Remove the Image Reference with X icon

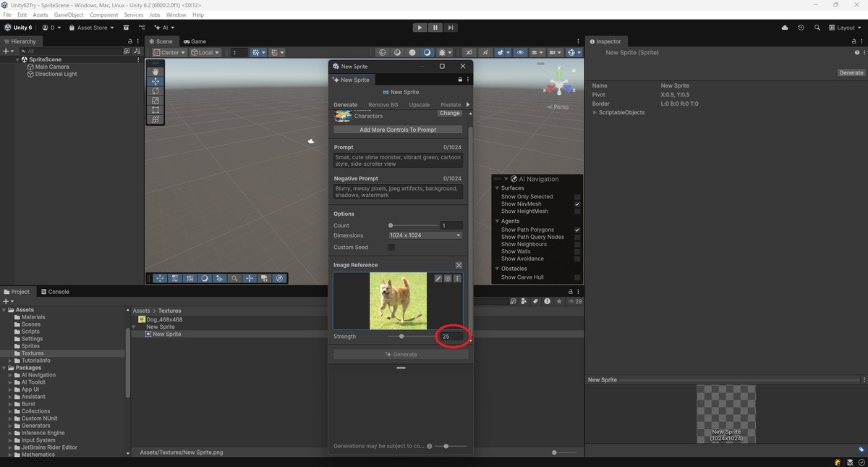(459, 265)
